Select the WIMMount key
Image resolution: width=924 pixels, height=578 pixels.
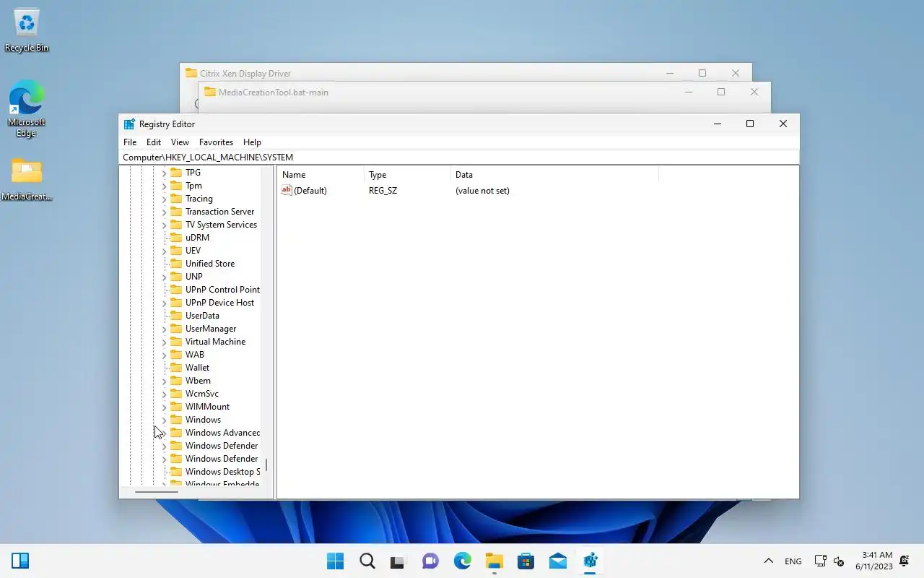207,407
